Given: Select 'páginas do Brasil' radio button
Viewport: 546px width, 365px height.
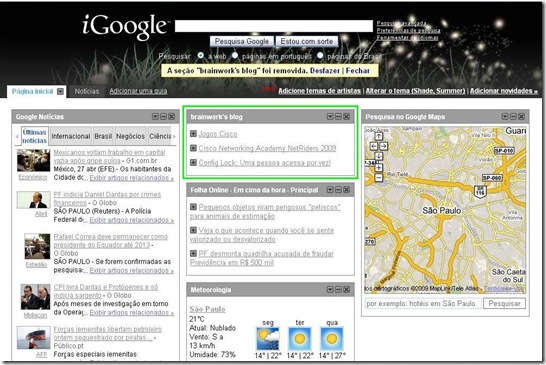Looking at the screenshot, I should click(320, 55).
